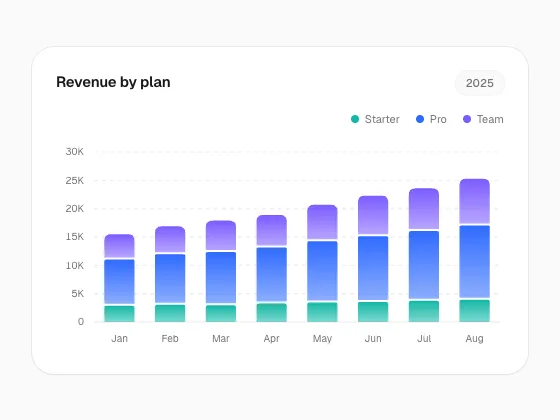This screenshot has width=560, height=420.
Task: Select the Aug Team purple bar segment
Action: click(x=475, y=201)
